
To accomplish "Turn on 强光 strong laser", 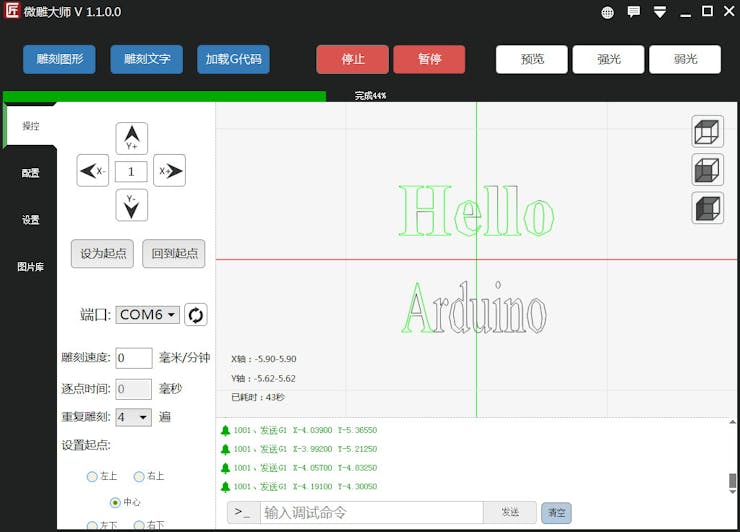I will [608, 59].
